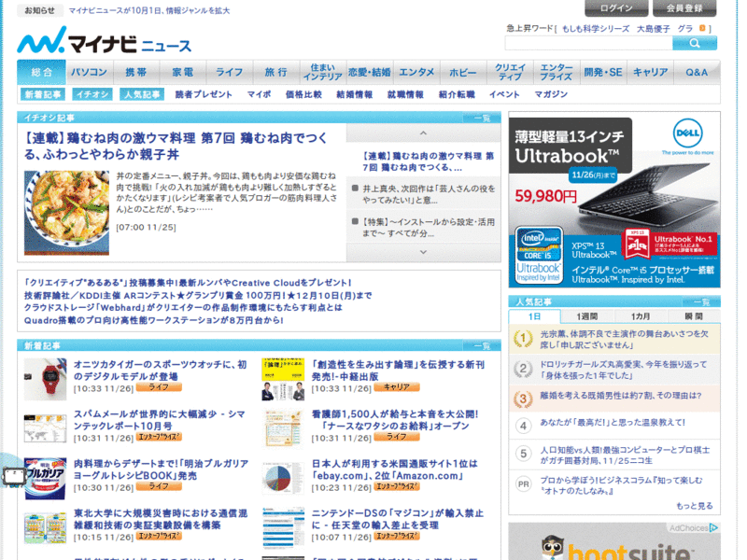Open ニンテンドーDS マジコン article link
The image size is (747, 560).
(398, 519)
